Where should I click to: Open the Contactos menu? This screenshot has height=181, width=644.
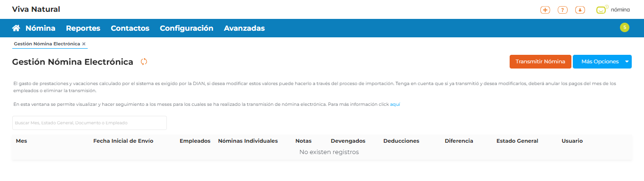click(130, 28)
